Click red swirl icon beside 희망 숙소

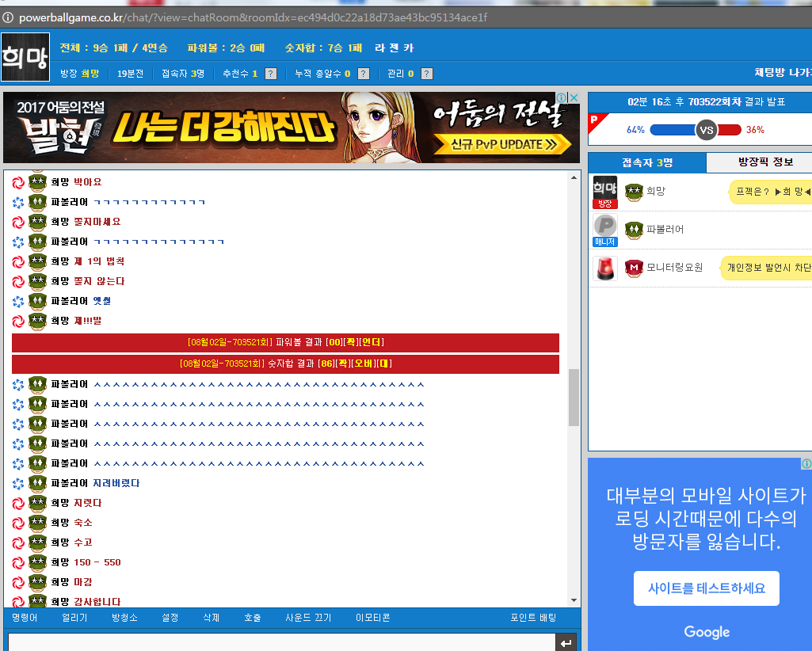[18, 523]
